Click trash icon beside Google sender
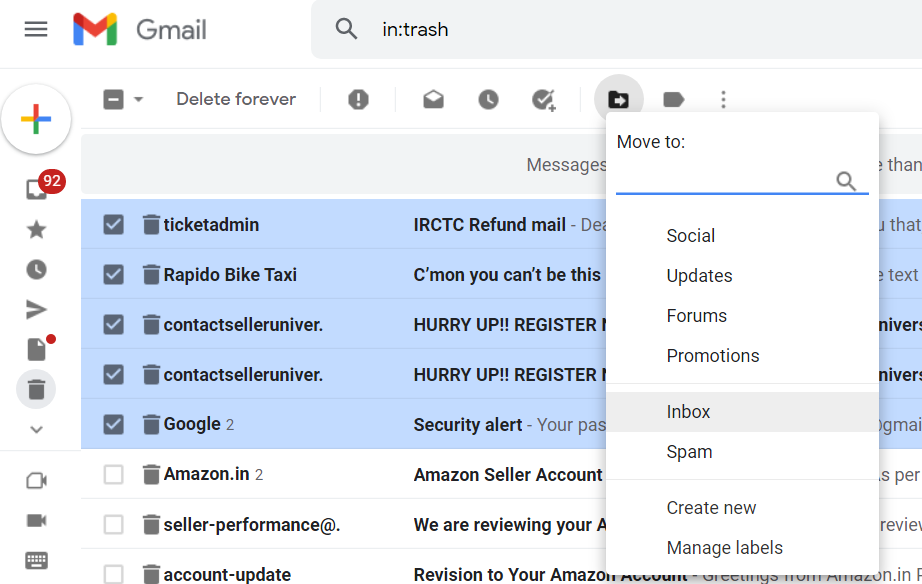The height and width of the screenshot is (584, 922). pyautogui.click(x=151, y=424)
